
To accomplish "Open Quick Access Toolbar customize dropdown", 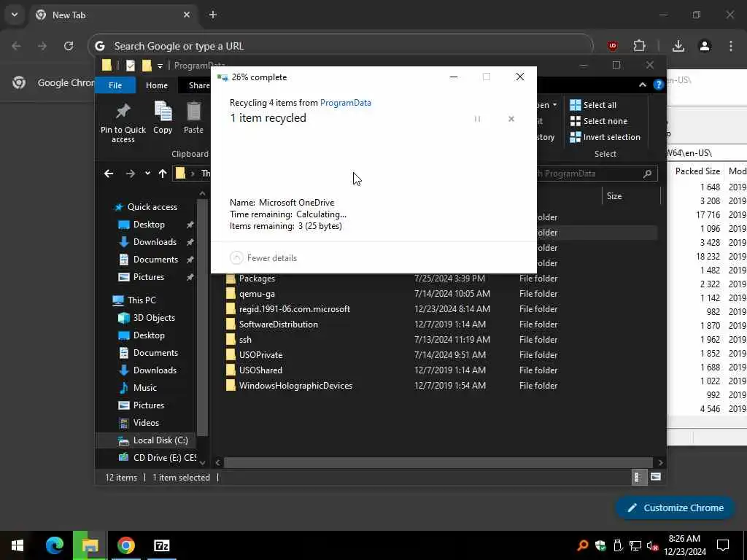I will [x=160, y=66].
